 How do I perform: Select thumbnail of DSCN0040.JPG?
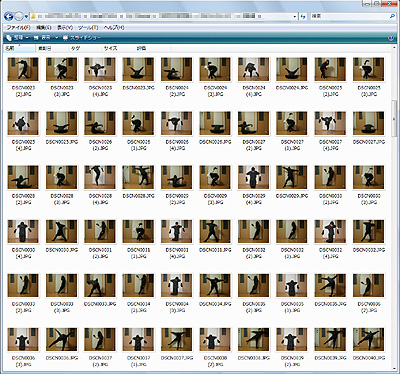point(368,339)
